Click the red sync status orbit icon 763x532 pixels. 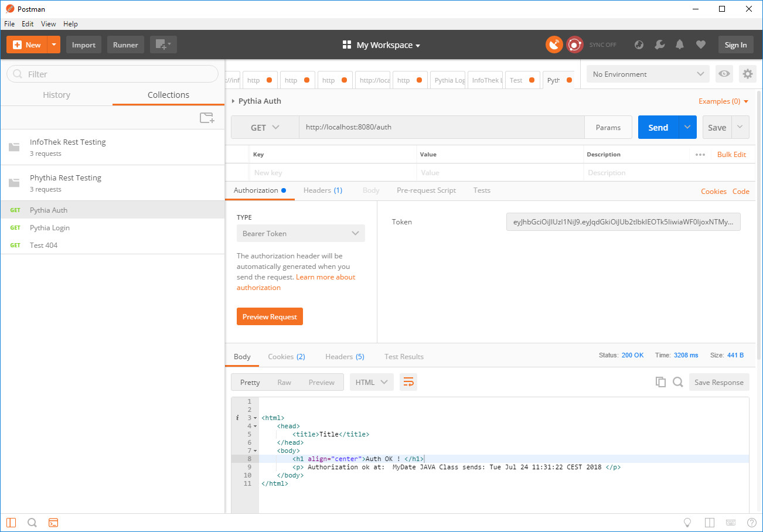click(575, 45)
